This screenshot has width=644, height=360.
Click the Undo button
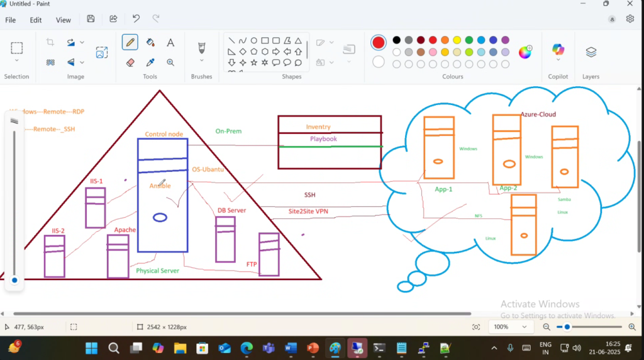[136, 19]
